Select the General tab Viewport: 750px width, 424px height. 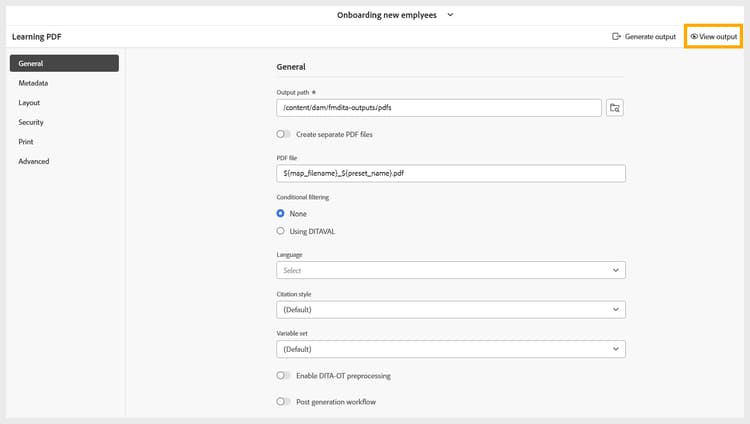pos(64,63)
